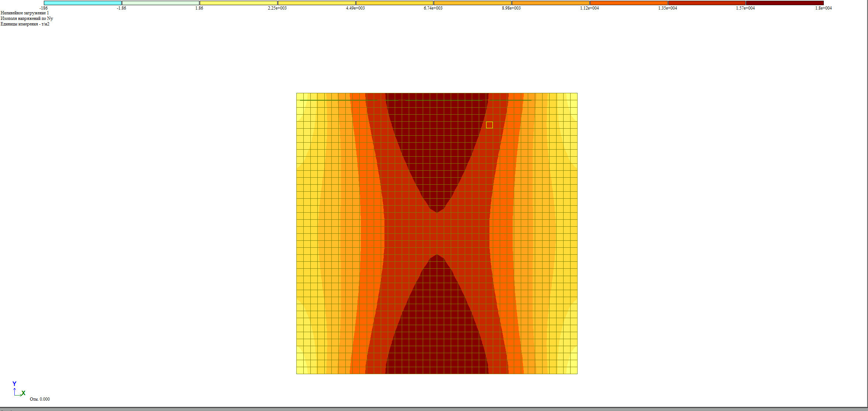This screenshot has height=411, width=868.
Task: Click the 8.98e+003 legend value label
Action: tap(511, 8)
